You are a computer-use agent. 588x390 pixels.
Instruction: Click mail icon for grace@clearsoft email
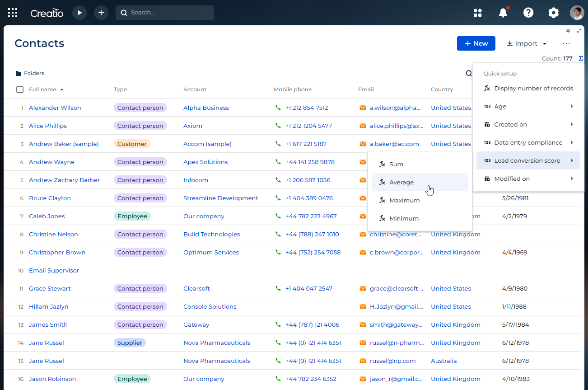(x=363, y=288)
